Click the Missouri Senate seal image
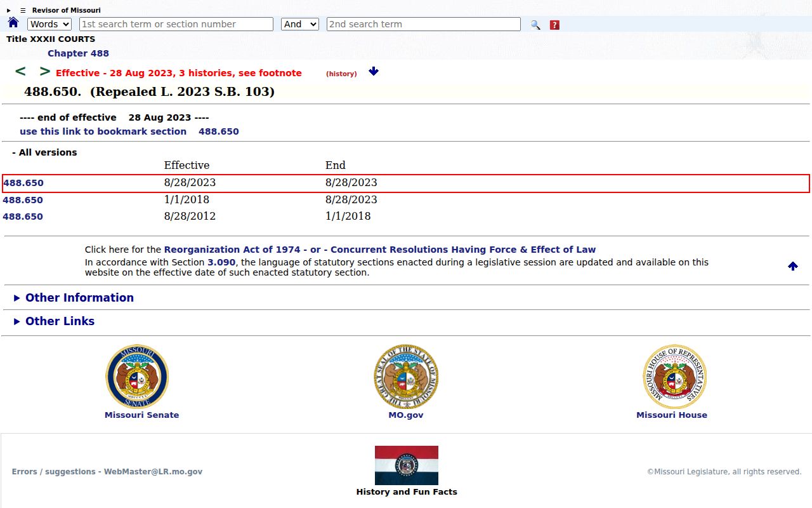Screen dimensions: 812x508 137,377
